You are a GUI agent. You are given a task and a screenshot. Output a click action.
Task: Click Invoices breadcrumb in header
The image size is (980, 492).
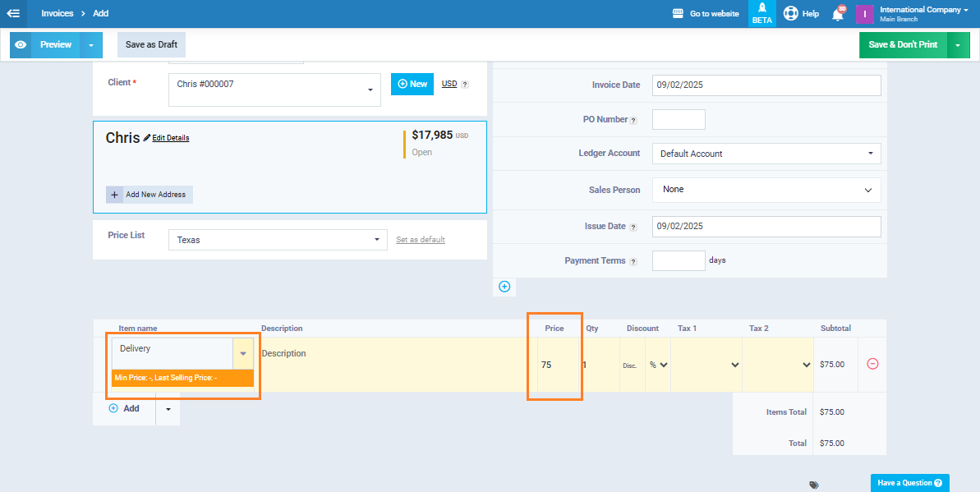coord(58,13)
